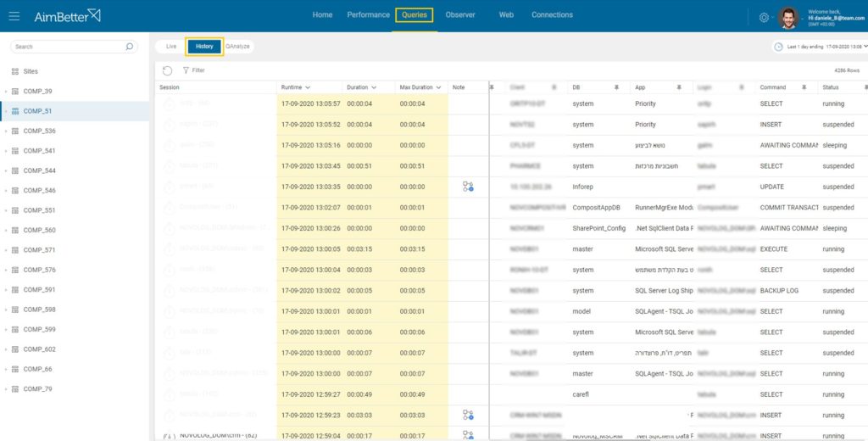Focus the sidebar Search field
Image resolution: width=868 pixels, height=441 pixels.
[74, 47]
